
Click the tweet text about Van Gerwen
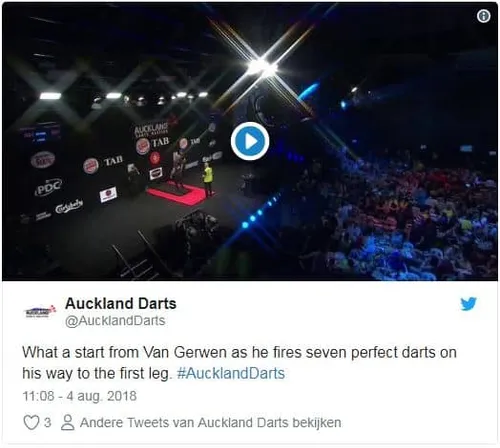click(239, 363)
